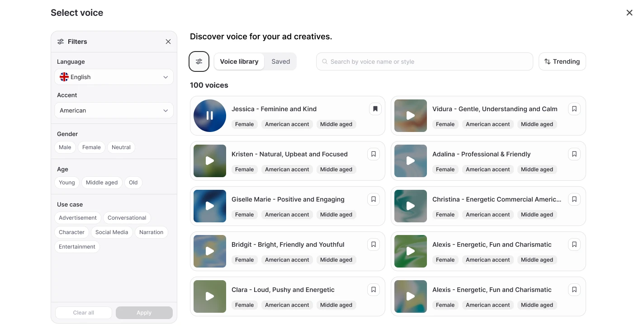Select the 'Kristen - Natural, Upbeat and Focused' title
The height and width of the screenshot is (329, 644).
(x=289, y=154)
